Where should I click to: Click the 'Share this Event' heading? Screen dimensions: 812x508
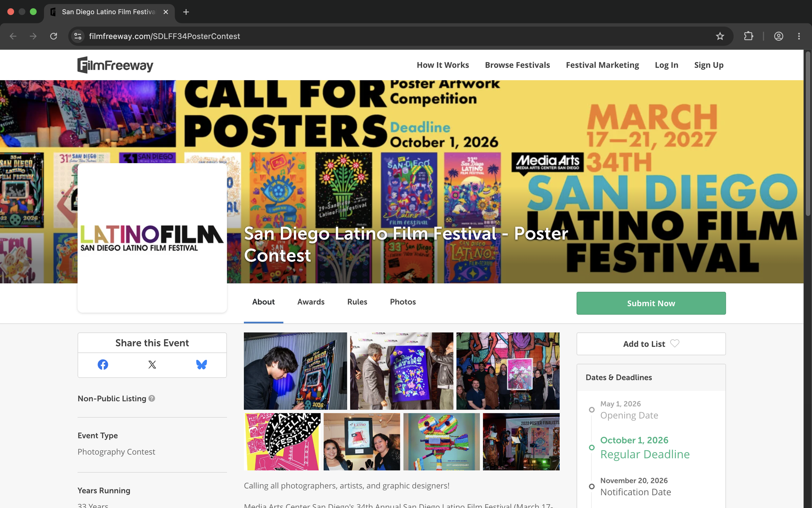pos(152,343)
